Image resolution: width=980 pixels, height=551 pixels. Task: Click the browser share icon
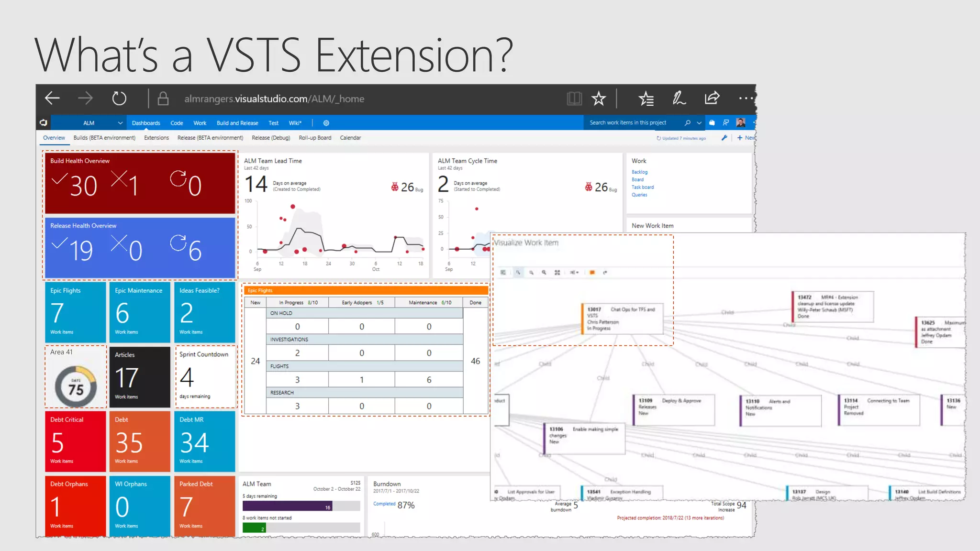[x=712, y=99]
